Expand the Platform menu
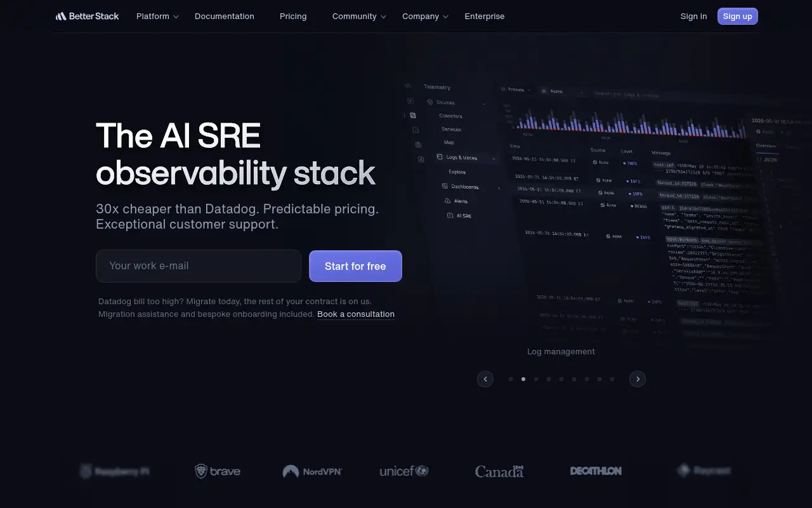This screenshot has width=812, height=508. coord(157,17)
